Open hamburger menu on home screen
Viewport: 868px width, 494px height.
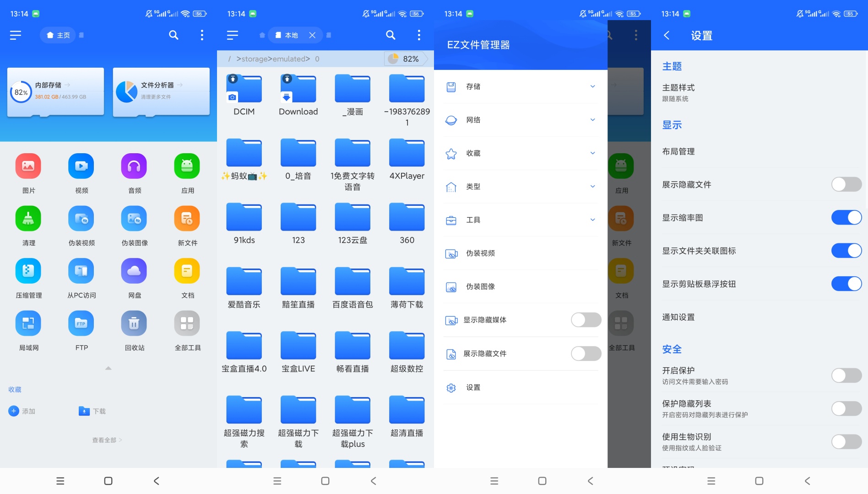coord(16,35)
